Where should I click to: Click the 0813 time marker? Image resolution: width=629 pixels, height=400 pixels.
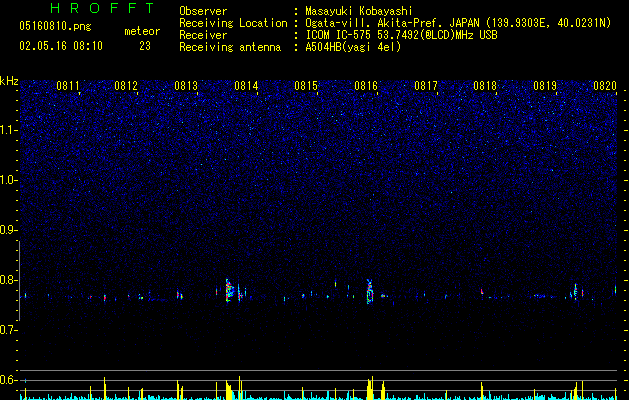point(186,86)
